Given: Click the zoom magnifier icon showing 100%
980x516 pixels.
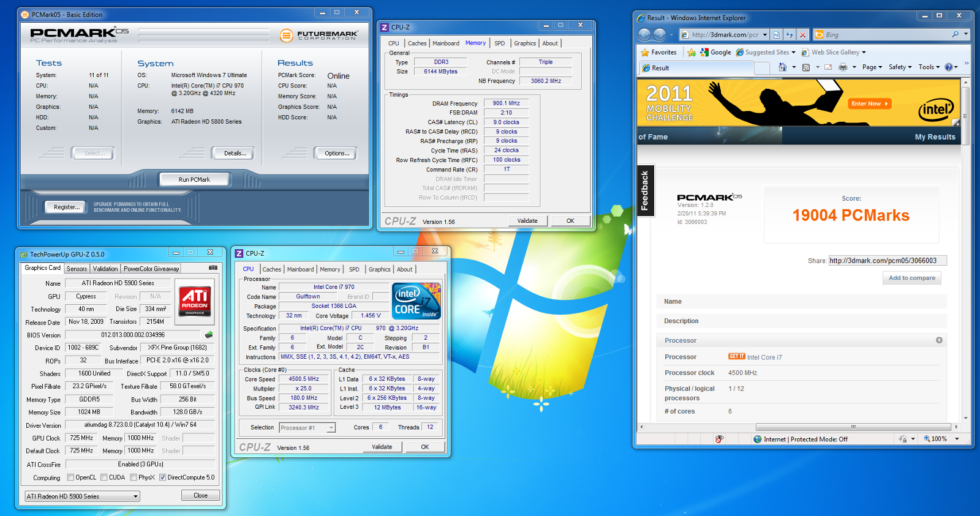Looking at the screenshot, I should [x=927, y=439].
